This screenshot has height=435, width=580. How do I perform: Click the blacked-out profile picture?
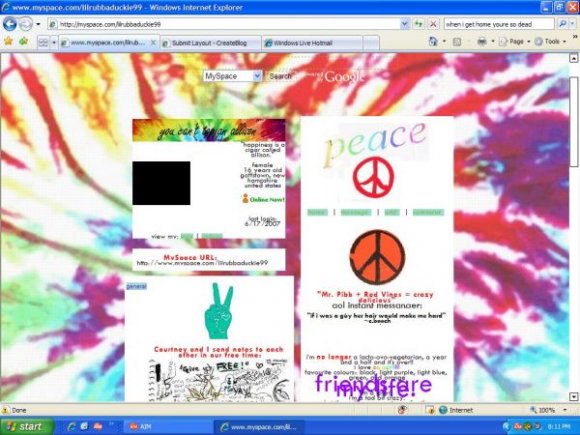(161, 183)
